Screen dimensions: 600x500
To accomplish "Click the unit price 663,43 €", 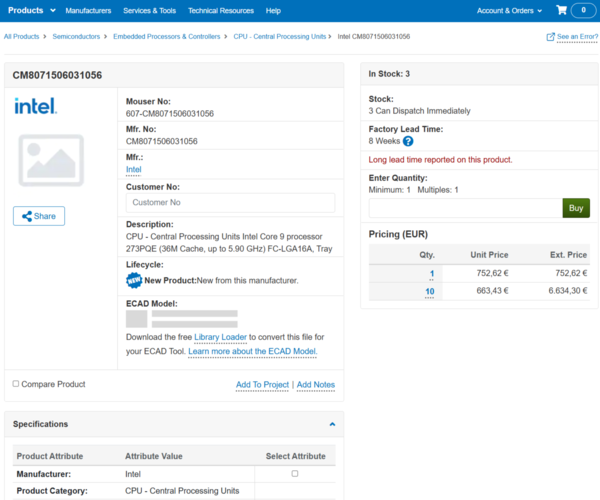I will point(492,291).
